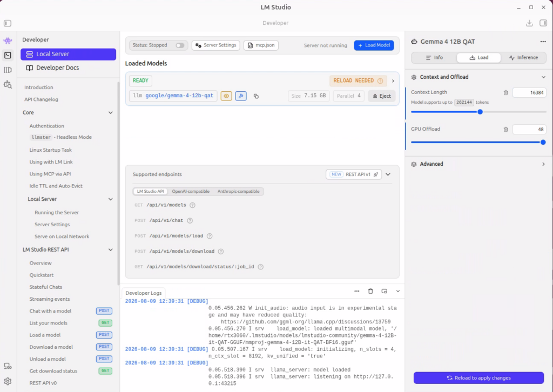This screenshot has height=392, width=553.
Task: Select the OpenAI-compatible endpoints tab
Action: coord(191,192)
